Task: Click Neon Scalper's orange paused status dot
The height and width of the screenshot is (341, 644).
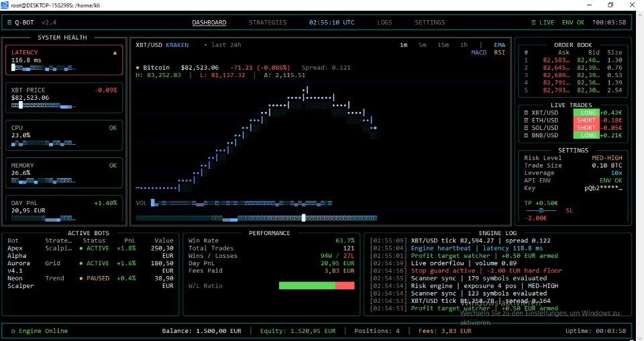Action: [x=81, y=278]
